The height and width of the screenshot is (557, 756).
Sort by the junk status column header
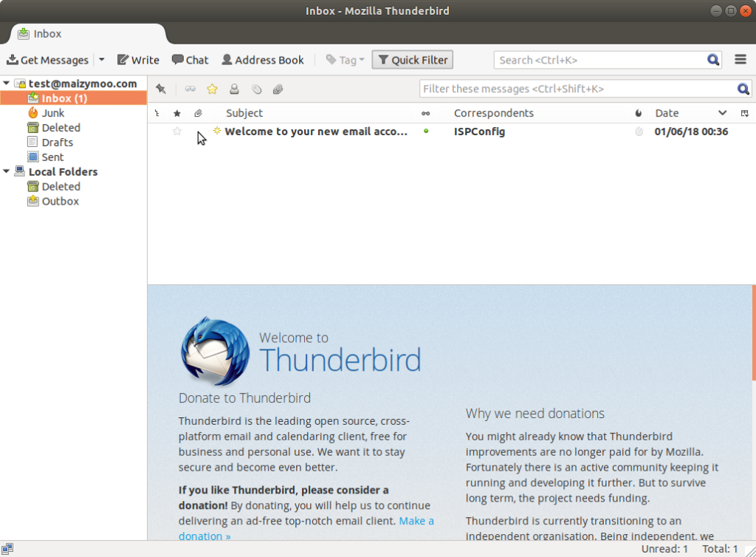pyautogui.click(x=639, y=113)
